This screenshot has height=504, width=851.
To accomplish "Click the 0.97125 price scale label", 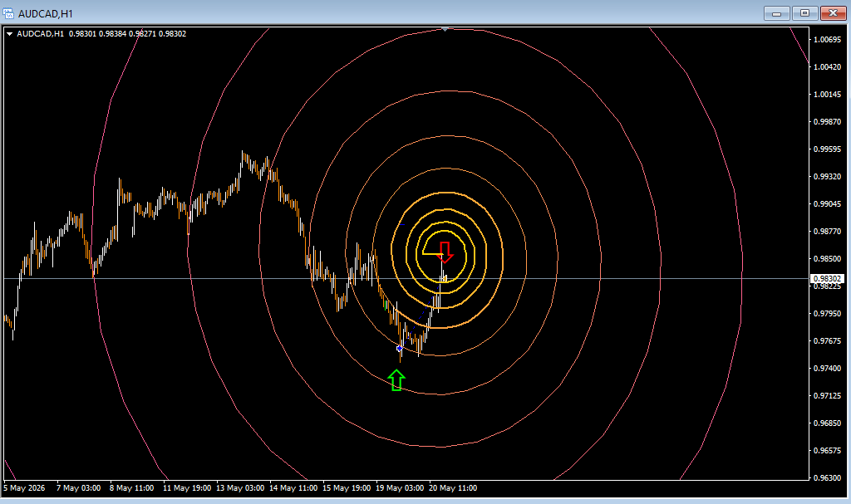I will [827, 395].
